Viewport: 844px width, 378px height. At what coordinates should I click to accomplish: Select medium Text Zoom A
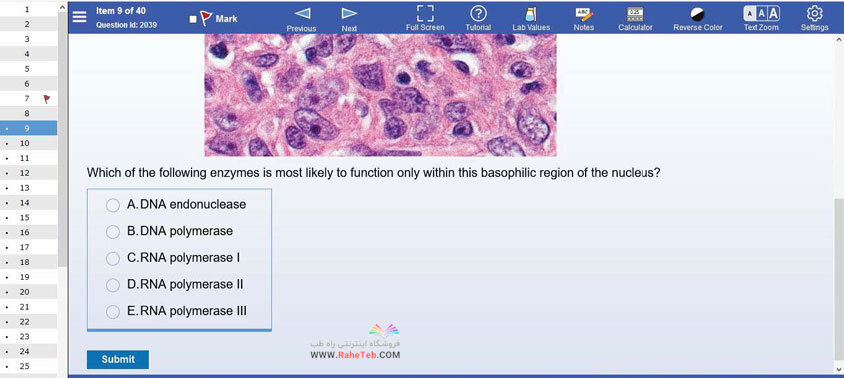point(761,13)
